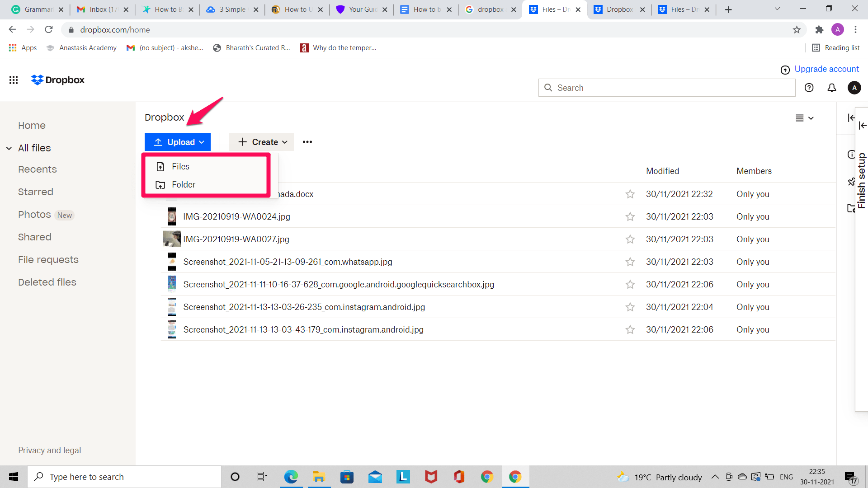Click the notifications bell icon
The image size is (868, 488).
pyautogui.click(x=832, y=88)
